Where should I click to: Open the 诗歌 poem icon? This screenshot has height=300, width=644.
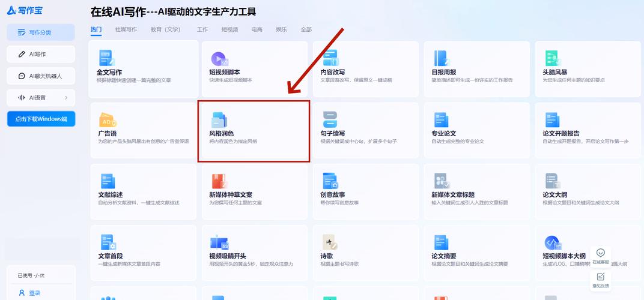pyautogui.click(x=330, y=242)
